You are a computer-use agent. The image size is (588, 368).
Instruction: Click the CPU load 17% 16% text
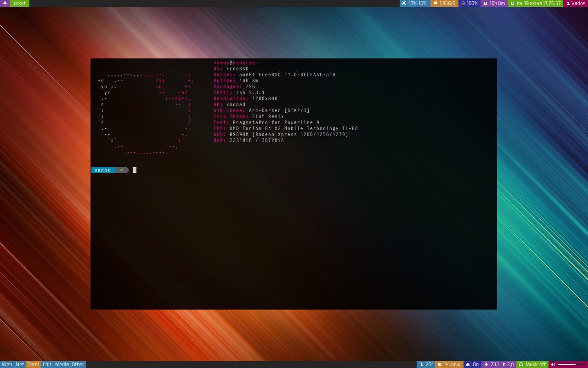418,3
